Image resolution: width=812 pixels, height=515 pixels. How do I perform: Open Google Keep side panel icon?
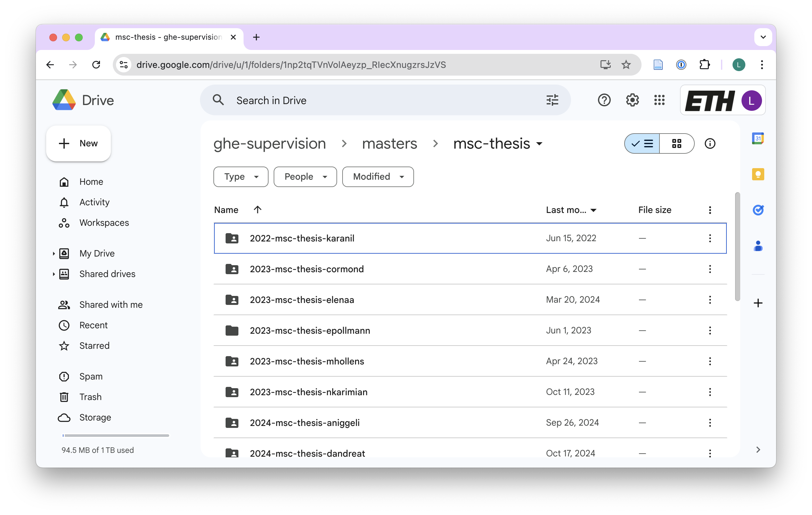tap(758, 174)
